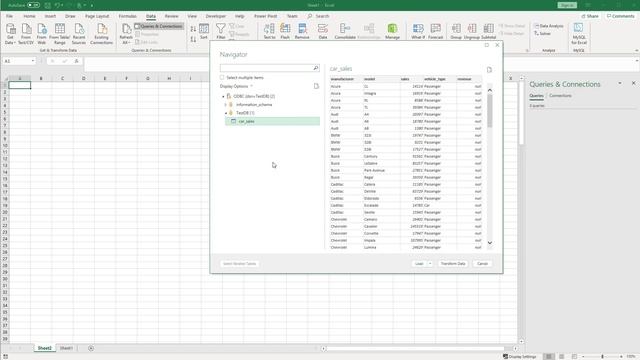The width and height of the screenshot is (640, 360).
Task: Click the Manage Data Model icon
Action: click(392, 29)
